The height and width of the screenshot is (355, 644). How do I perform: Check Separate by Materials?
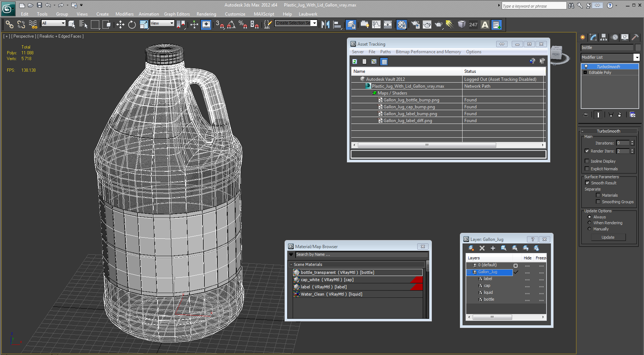tap(598, 195)
